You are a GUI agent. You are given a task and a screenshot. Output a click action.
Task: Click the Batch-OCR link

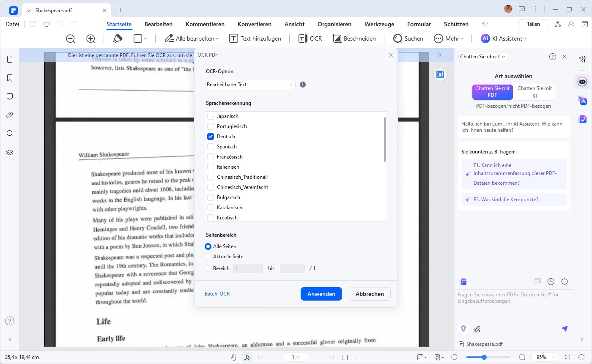pos(217,294)
